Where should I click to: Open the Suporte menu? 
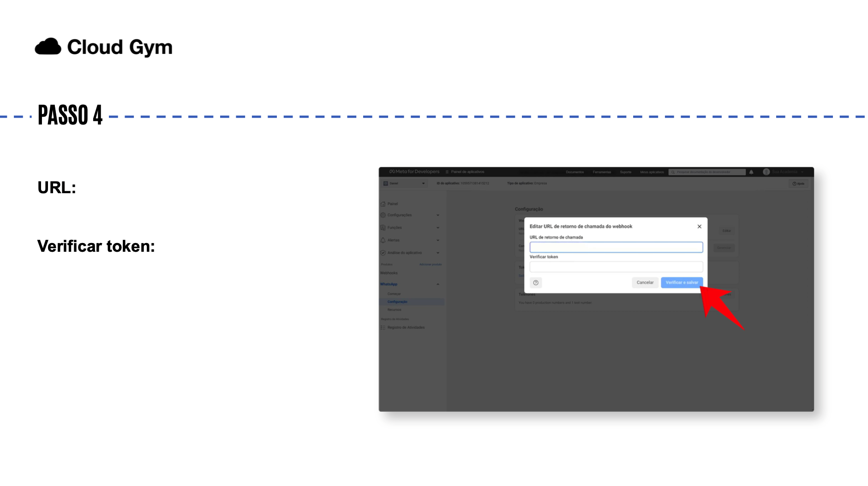[x=626, y=172]
